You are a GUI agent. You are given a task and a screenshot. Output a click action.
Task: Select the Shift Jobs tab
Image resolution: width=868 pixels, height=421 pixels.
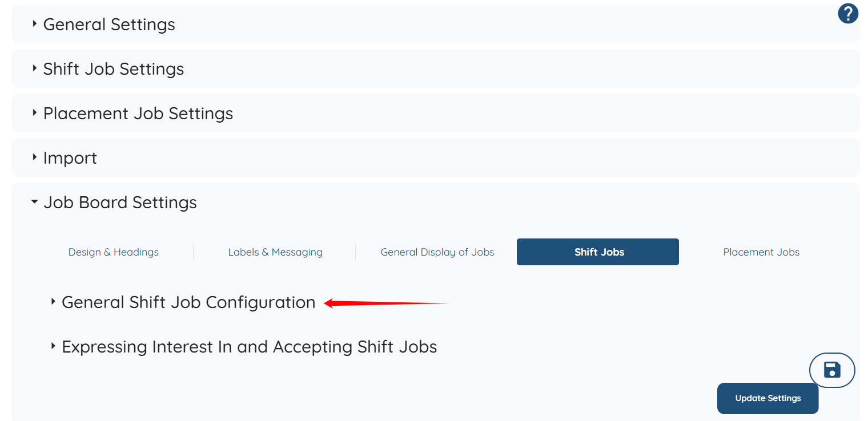point(598,252)
